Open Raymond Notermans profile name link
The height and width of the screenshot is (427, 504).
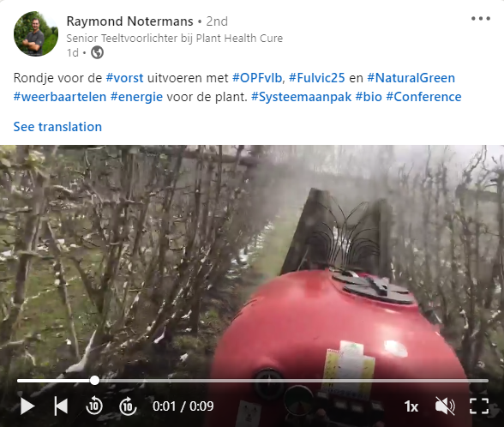129,21
